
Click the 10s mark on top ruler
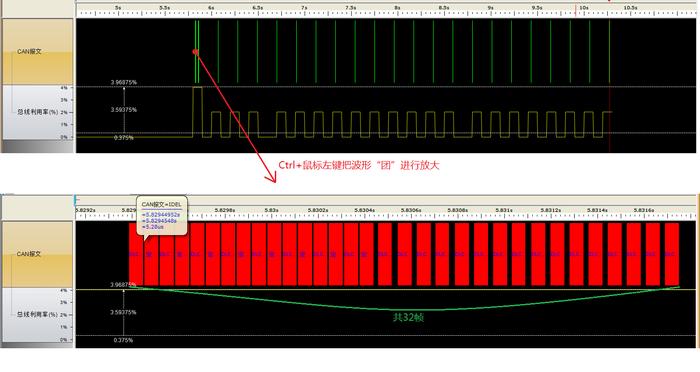583,8
